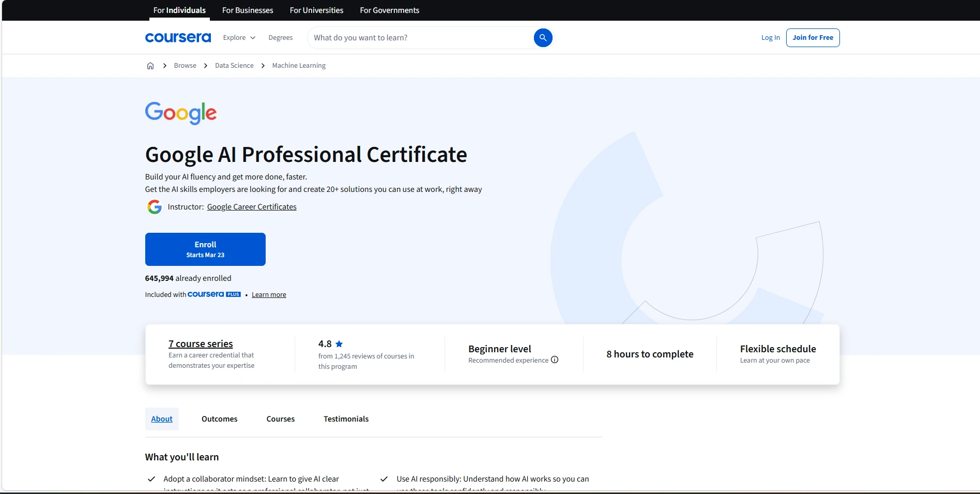Open the Google Career Certificates link

click(x=251, y=206)
